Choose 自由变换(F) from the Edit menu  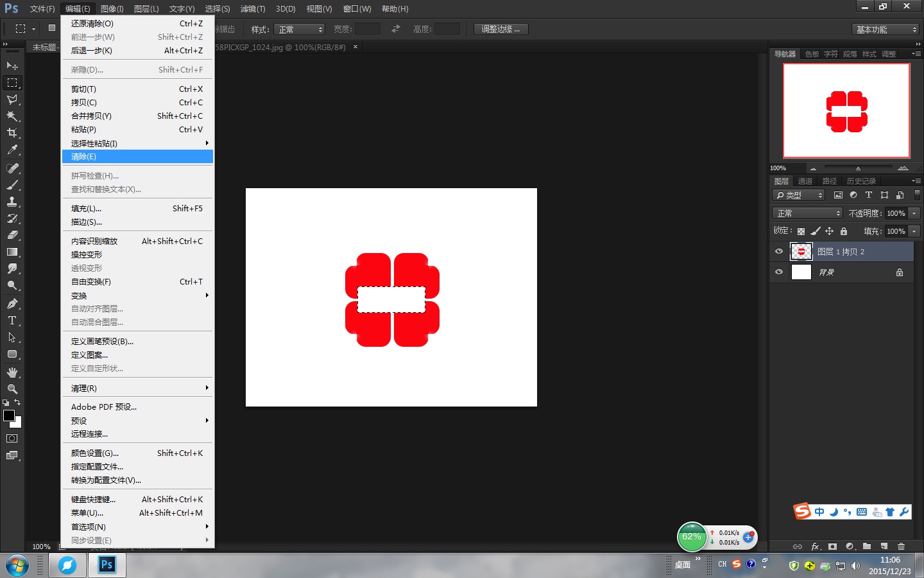click(138, 282)
